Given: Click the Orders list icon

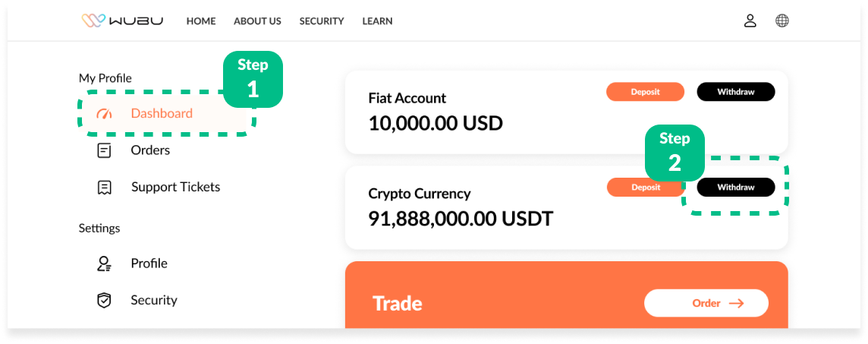Looking at the screenshot, I should coord(105,150).
